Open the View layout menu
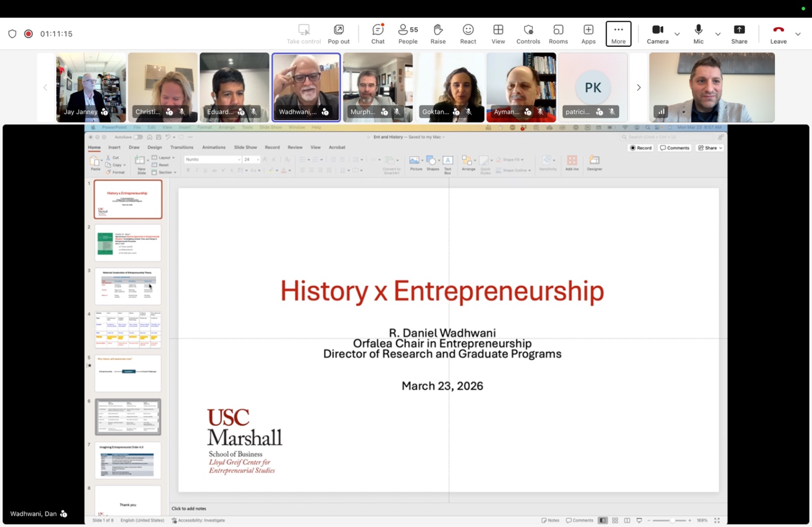Image resolution: width=812 pixels, height=527 pixels. [498, 34]
